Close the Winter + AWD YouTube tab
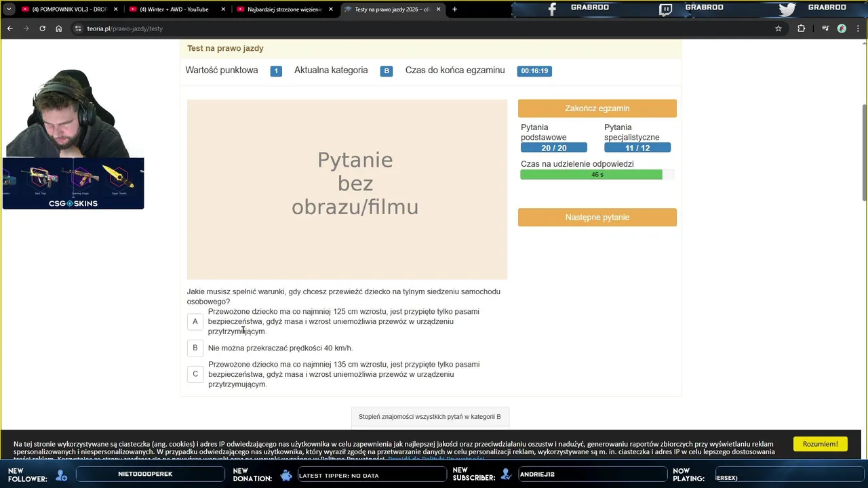Screen dimensions: 868x488 click(223, 9)
